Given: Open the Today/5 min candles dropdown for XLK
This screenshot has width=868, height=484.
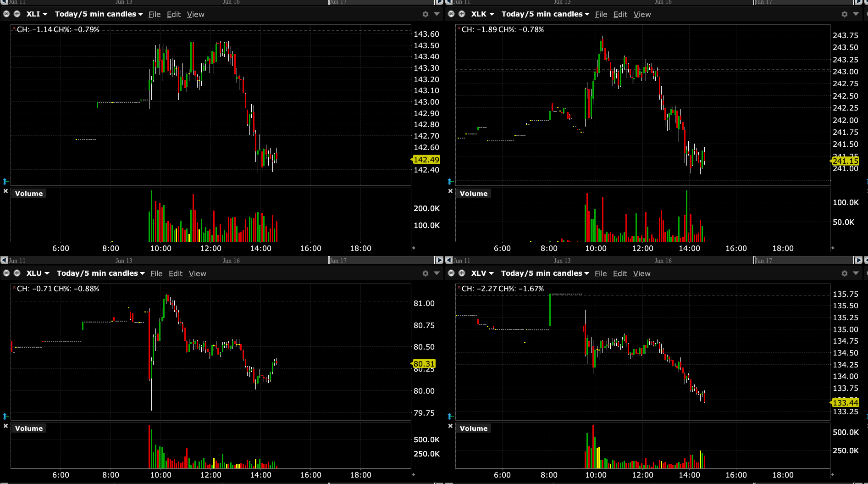Looking at the screenshot, I should coord(545,14).
